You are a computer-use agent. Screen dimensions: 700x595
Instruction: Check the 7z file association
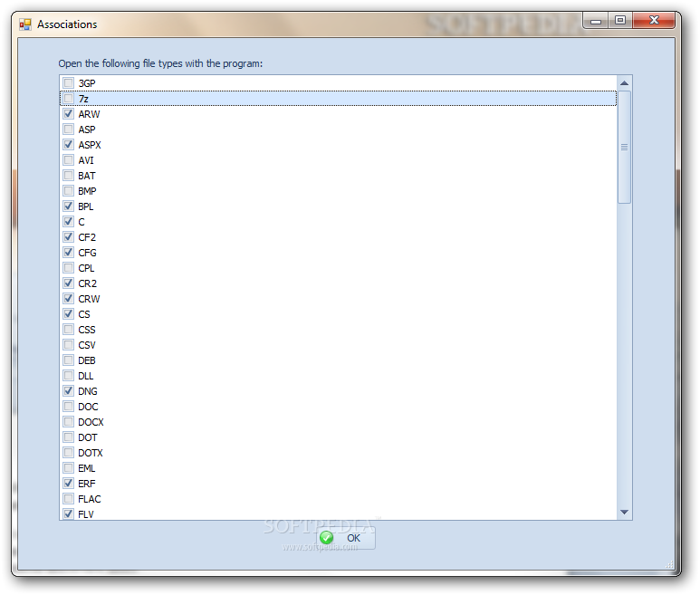[68, 98]
